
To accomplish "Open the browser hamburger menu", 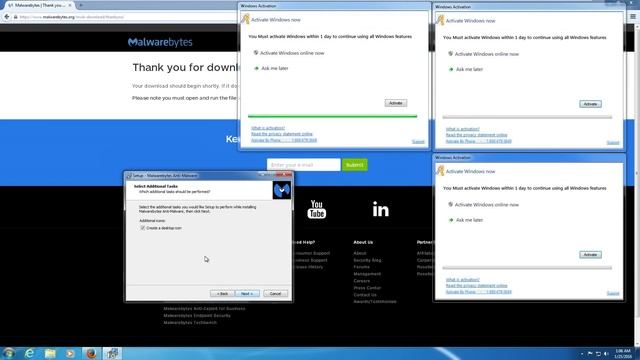I will pyautogui.click(x=633, y=17).
